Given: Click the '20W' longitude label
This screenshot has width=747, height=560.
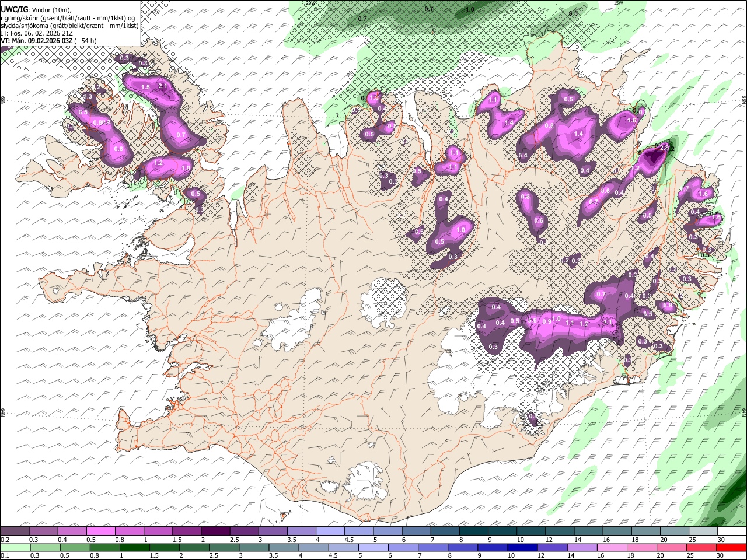Looking at the screenshot, I should point(310,3).
